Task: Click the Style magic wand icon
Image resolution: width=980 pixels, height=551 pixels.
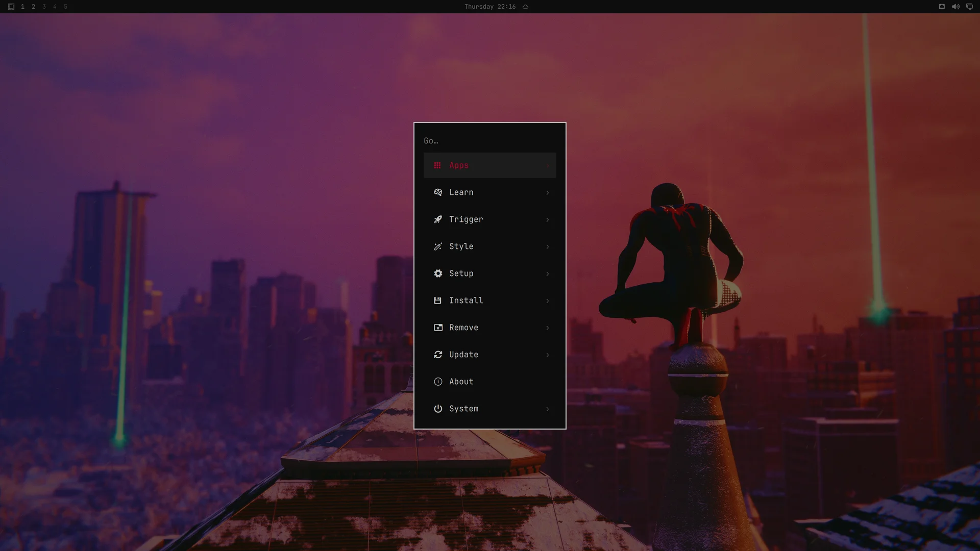Action: (x=438, y=246)
